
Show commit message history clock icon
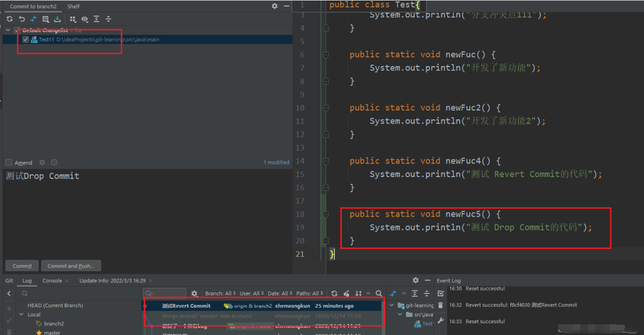pos(54,162)
